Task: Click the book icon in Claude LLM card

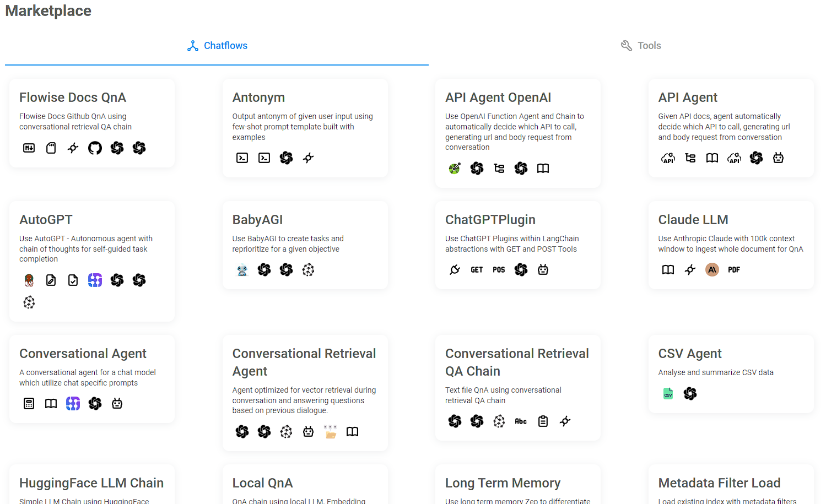Action: (668, 270)
